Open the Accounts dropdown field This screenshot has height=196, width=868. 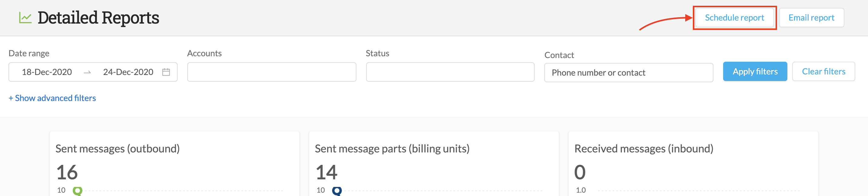tap(272, 72)
